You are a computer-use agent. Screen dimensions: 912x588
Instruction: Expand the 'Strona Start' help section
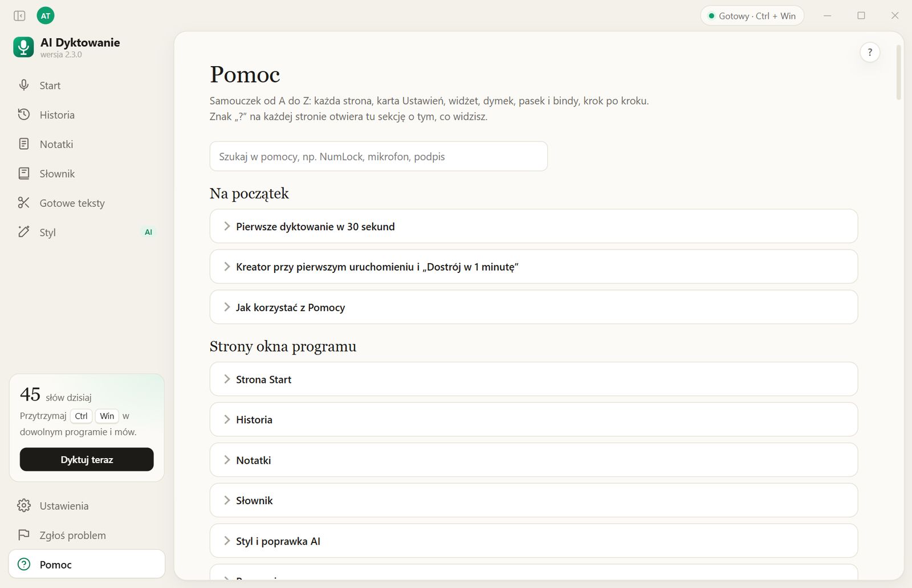point(534,379)
